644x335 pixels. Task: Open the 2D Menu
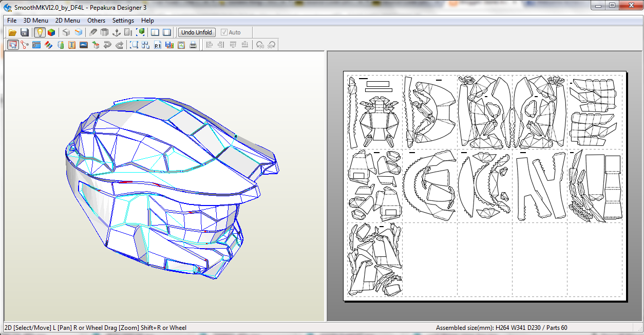coord(68,21)
